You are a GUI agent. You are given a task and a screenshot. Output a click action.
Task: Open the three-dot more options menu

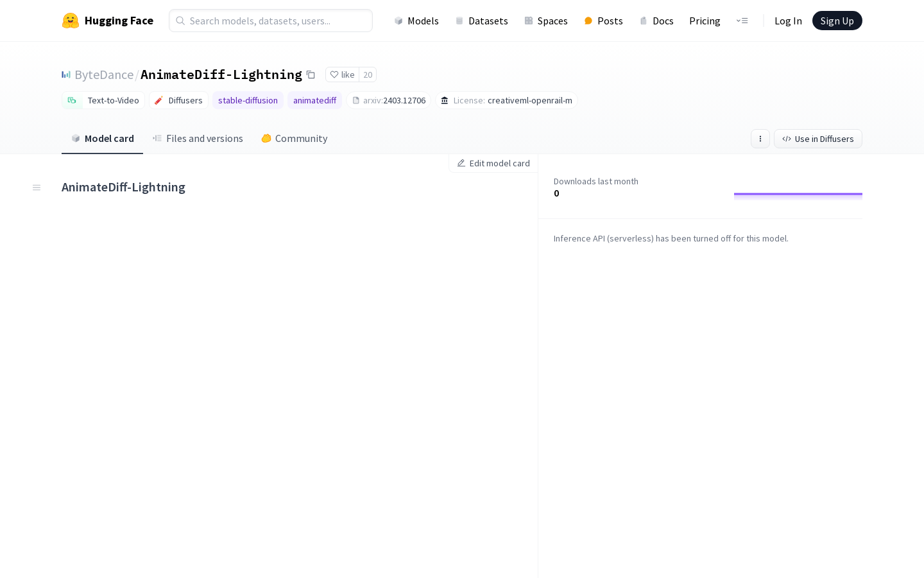(x=760, y=139)
